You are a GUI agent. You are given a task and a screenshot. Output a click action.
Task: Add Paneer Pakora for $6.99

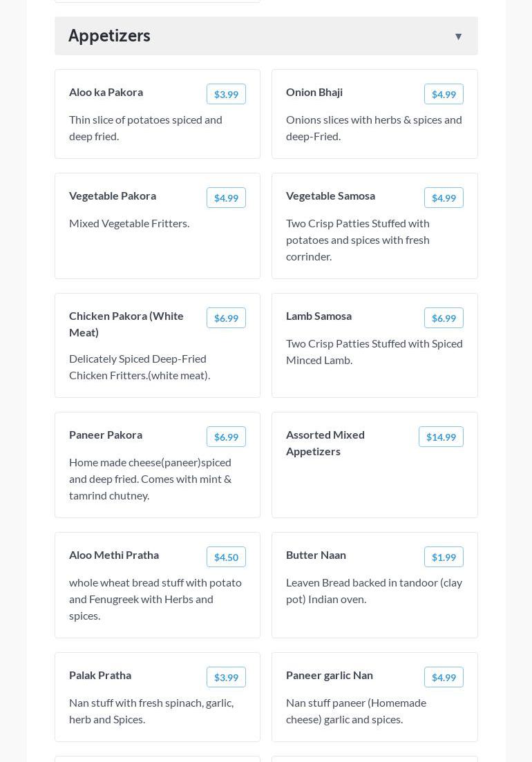tap(226, 437)
